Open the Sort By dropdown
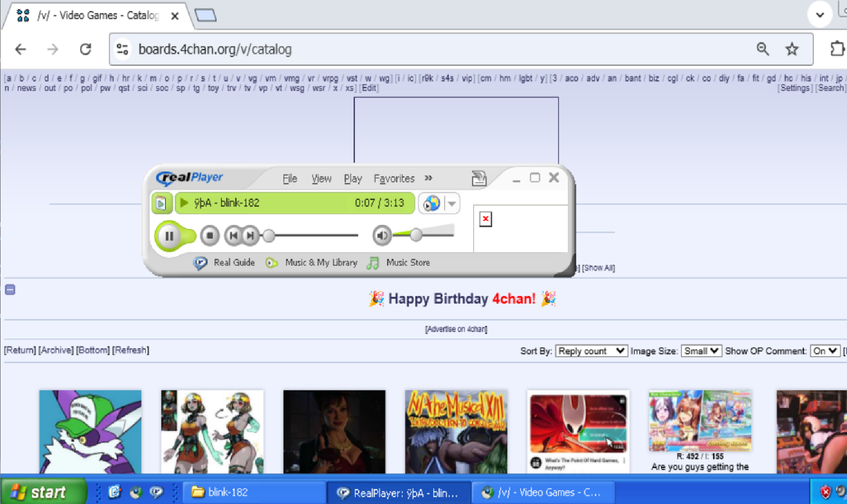The height and width of the screenshot is (504, 847). click(591, 351)
